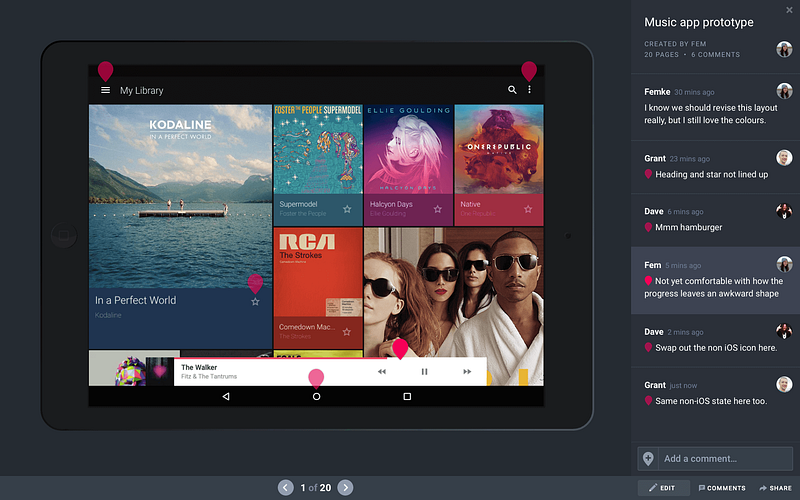This screenshot has height=500, width=800.
Task: Tap the Android home circle button
Action: click(316, 396)
